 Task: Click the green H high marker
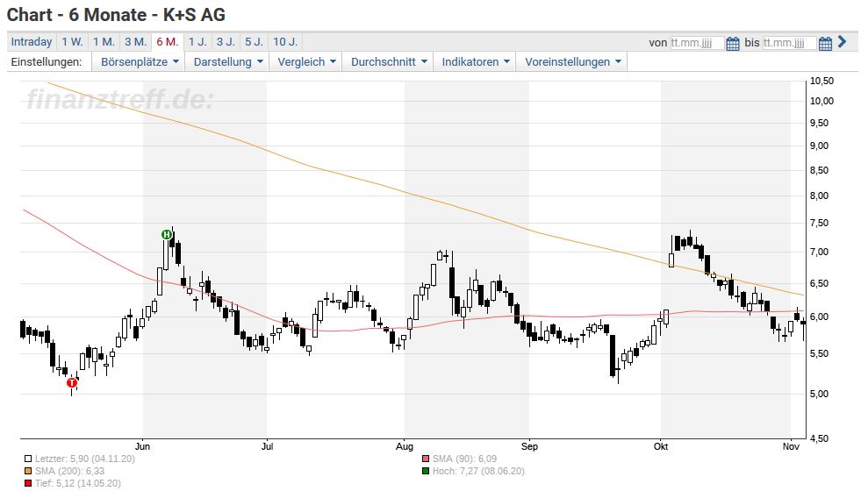point(166,234)
